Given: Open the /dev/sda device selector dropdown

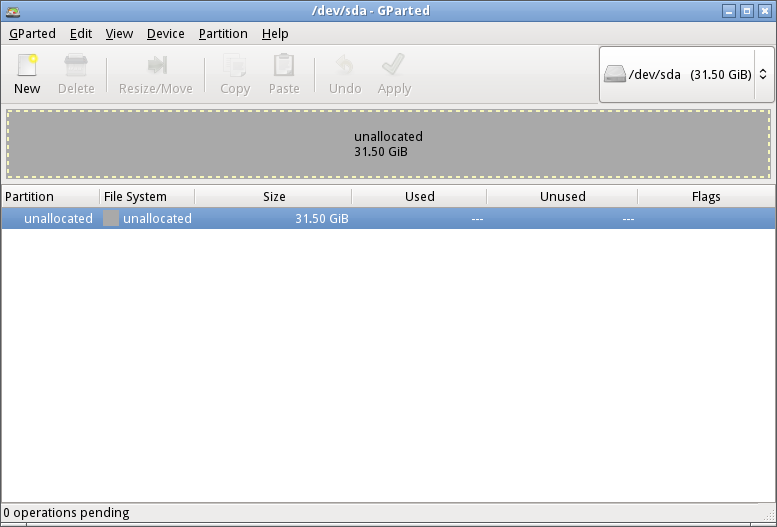Looking at the screenshot, I should click(686, 74).
